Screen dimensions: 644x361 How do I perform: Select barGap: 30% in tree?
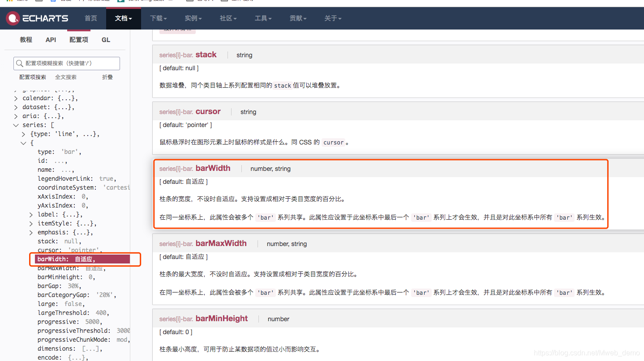coord(60,286)
